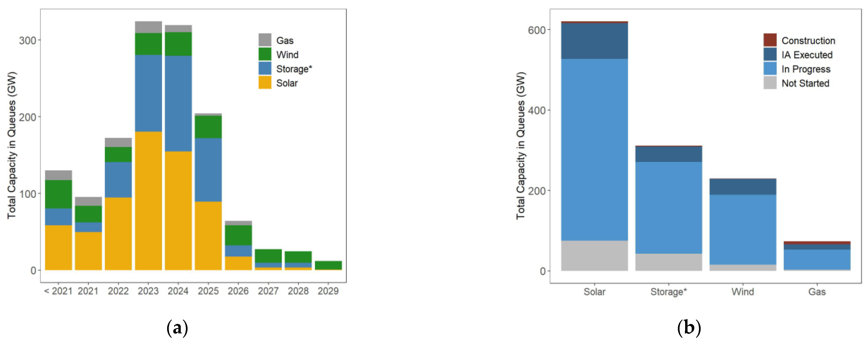Click the < 2021 wind bar segment
Viewport: 868px width, 343px height.
point(58,194)
